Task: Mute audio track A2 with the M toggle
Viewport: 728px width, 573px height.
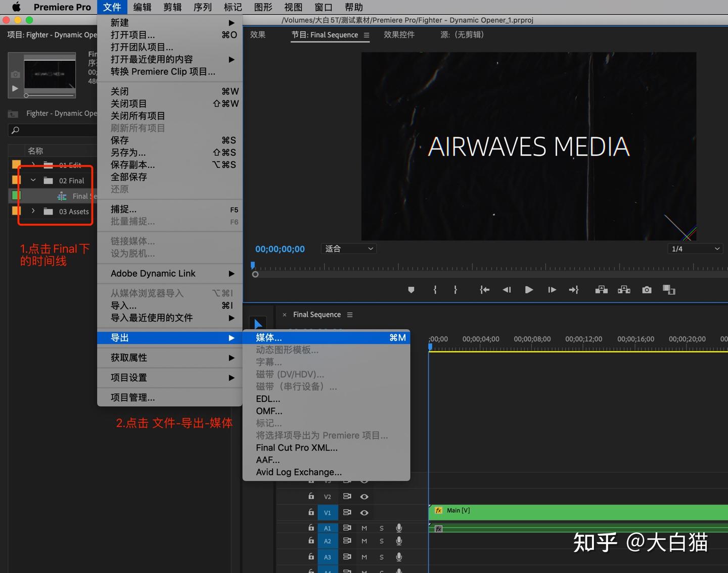Action: (x=364, y=541)
